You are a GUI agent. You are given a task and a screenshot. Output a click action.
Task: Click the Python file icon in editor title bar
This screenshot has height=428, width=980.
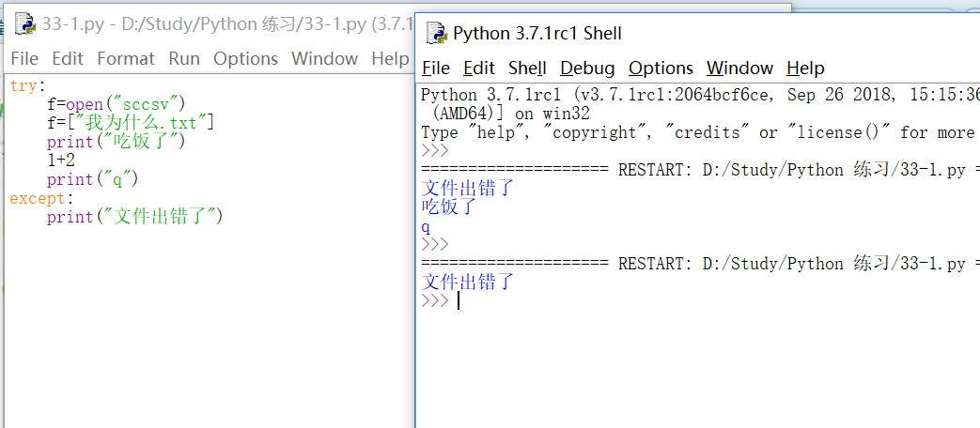[26, 23]
